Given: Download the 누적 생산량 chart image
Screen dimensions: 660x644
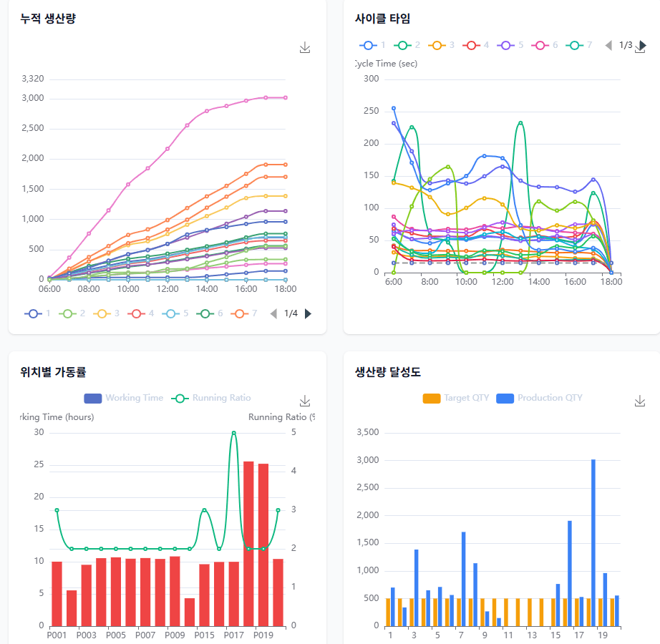Looking at the screenshot, I should click(305, 47).
